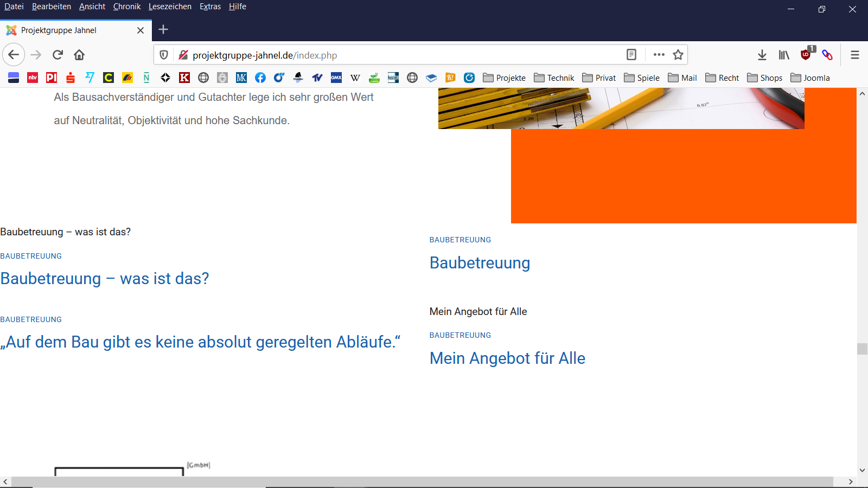Screen dimensions: 868x488
Task: Open the red PI bookmark
Action: point(52,78)
